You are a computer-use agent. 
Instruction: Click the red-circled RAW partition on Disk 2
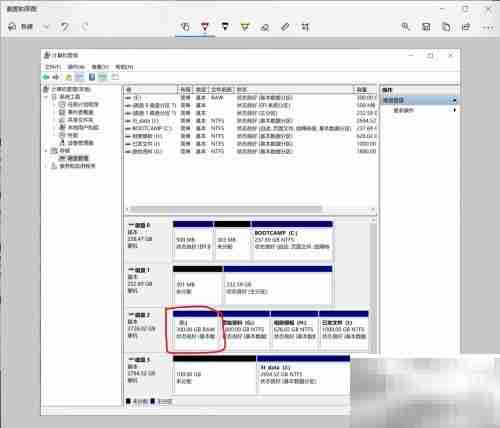tap(196, 330)
